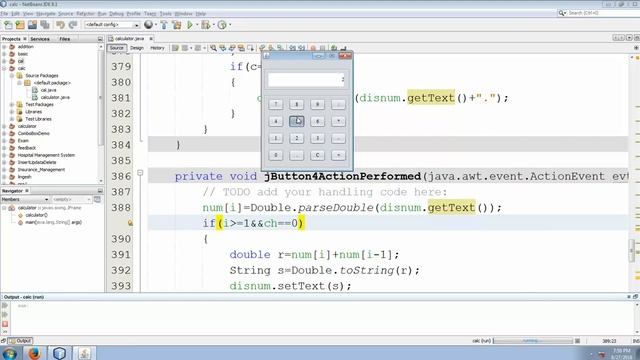Click the magnifier Find Selection editor icon
Screen dimensions: 640x360
[x=213, y=48]
